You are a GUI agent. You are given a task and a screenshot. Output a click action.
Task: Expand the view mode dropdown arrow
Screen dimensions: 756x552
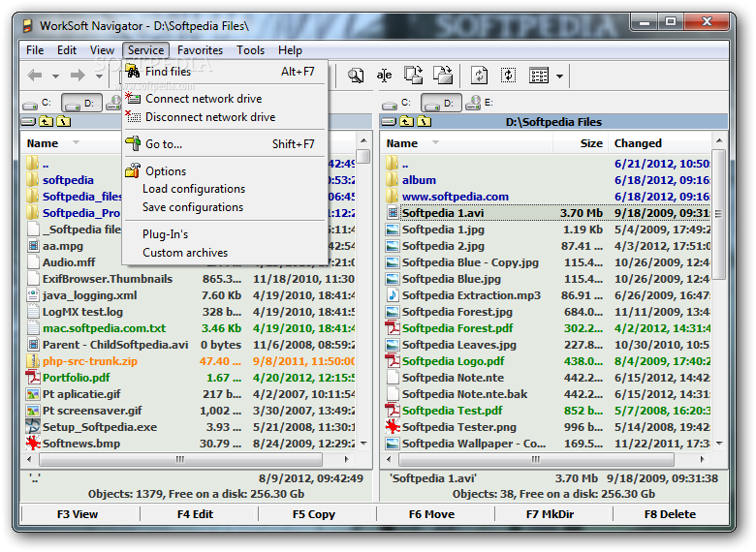tap(559, 77)
